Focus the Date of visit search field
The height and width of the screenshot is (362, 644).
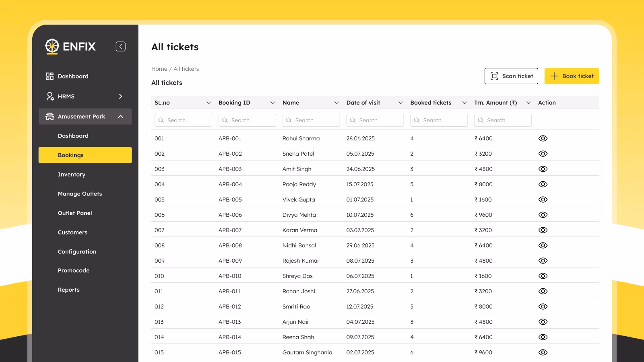tap(375, 120)
